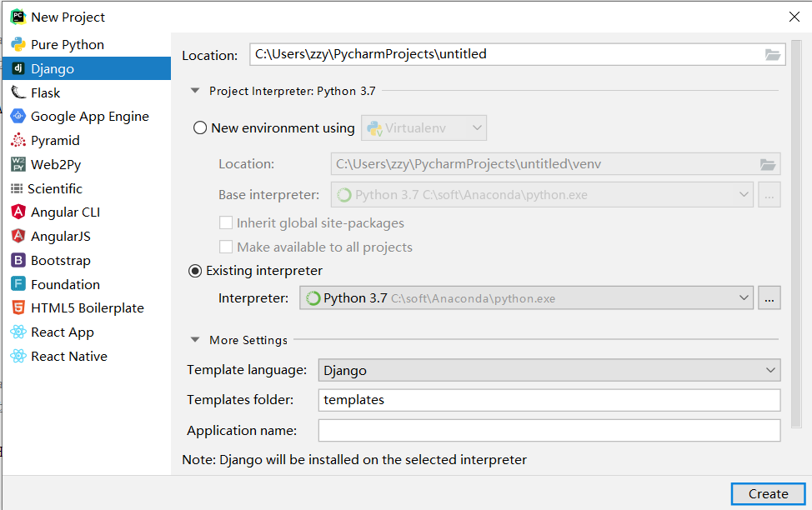
Task: Select React Native project type
Action: [x=68, y=356]
